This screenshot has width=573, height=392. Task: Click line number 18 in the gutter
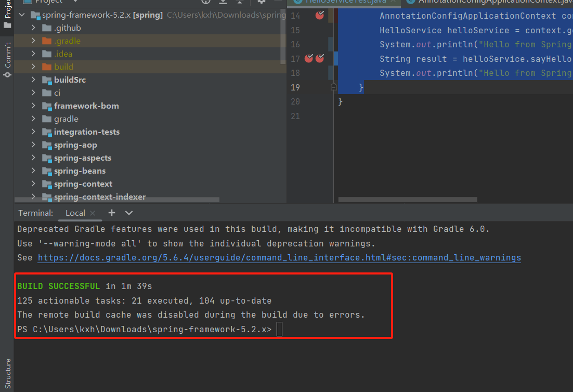click(295, 73)
